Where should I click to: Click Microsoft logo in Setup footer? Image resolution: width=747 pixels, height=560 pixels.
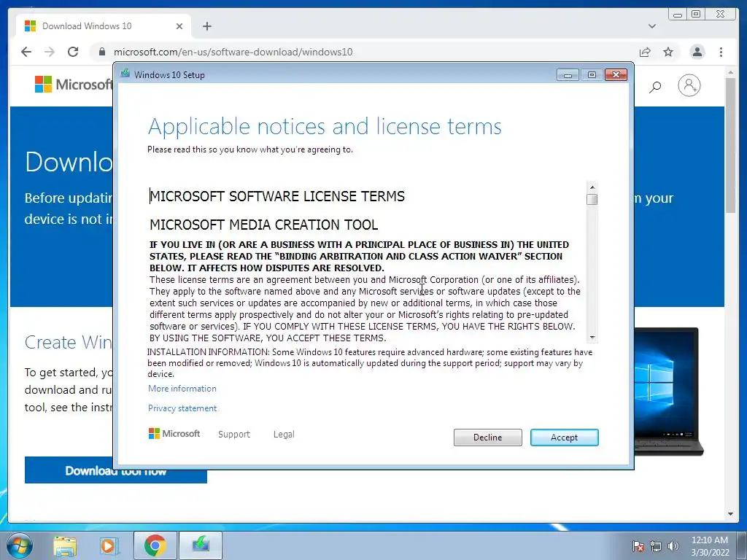pos(174,433)
